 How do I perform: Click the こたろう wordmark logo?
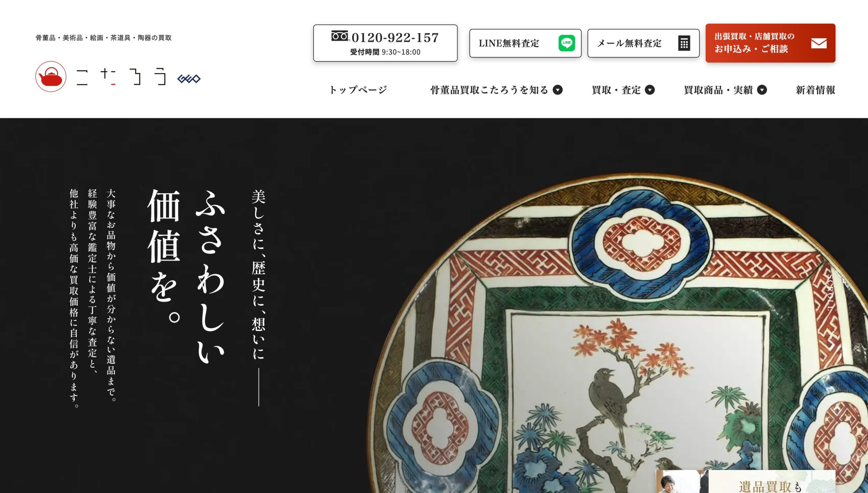point(121,77)
